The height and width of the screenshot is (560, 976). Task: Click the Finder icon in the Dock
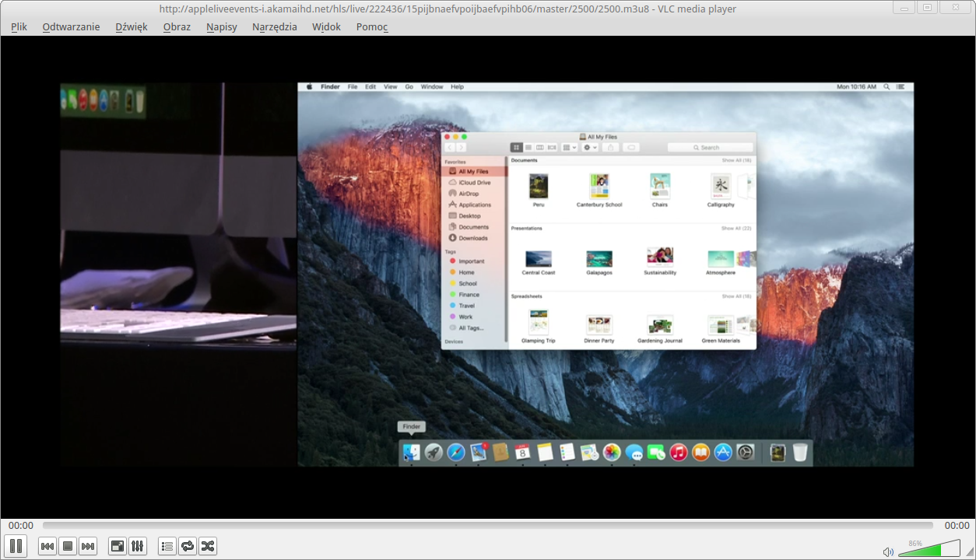point(412,452)
